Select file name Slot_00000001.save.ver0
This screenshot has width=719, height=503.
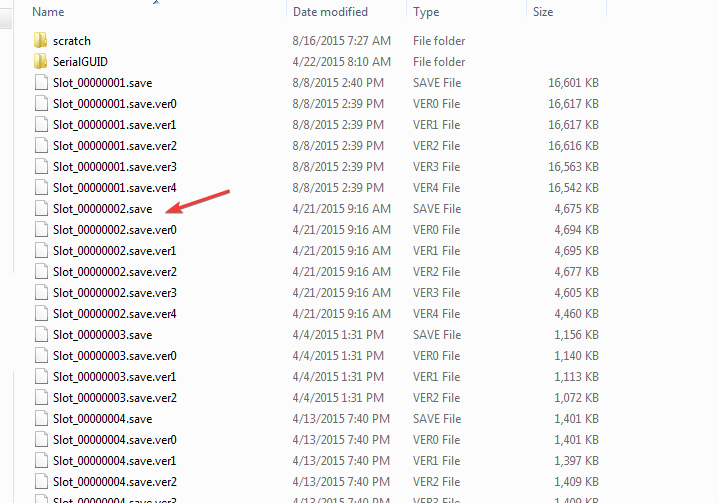coord(115,104)
